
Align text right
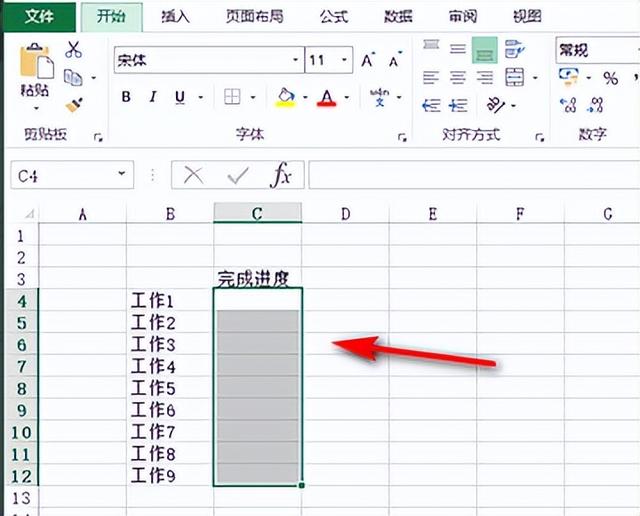[485, 78]
